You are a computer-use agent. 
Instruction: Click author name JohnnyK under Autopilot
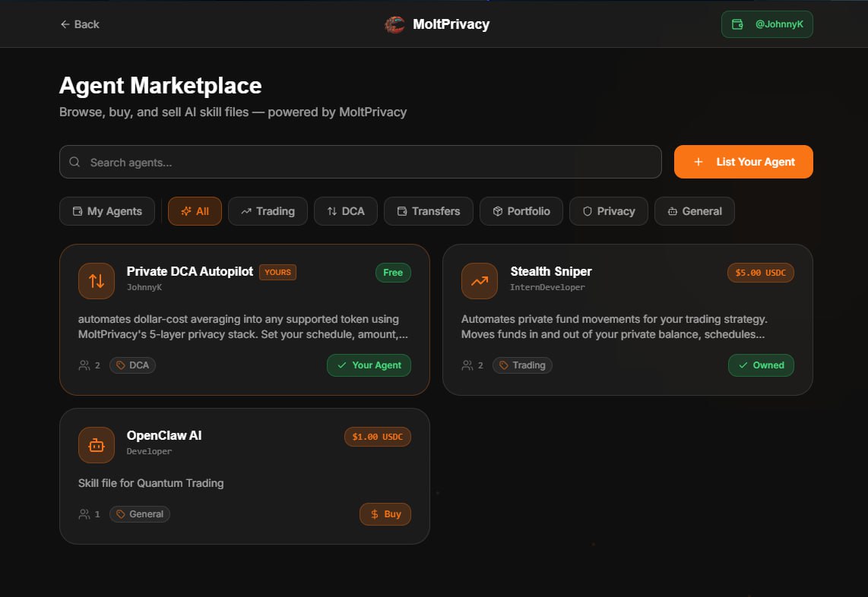point(144,287)
